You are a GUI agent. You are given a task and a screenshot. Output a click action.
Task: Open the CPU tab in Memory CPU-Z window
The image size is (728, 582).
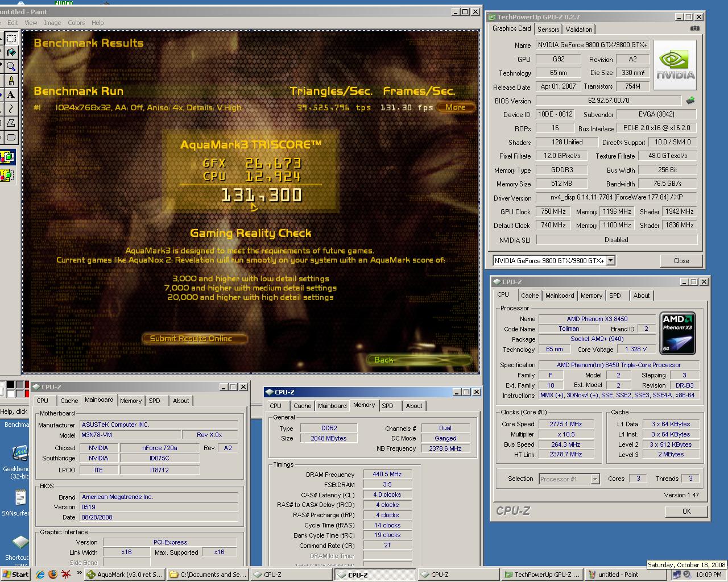pos(276,406)
